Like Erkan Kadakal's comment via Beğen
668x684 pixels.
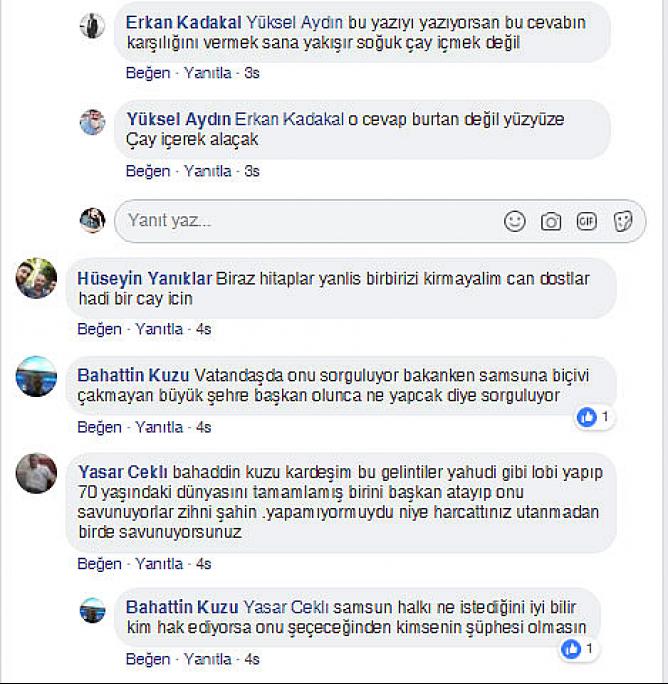148,73
